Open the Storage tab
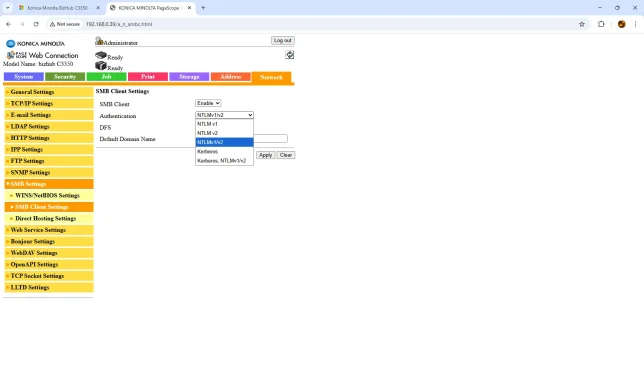The height and width of the screenshot is (384, 644). (x=189, y=77)
